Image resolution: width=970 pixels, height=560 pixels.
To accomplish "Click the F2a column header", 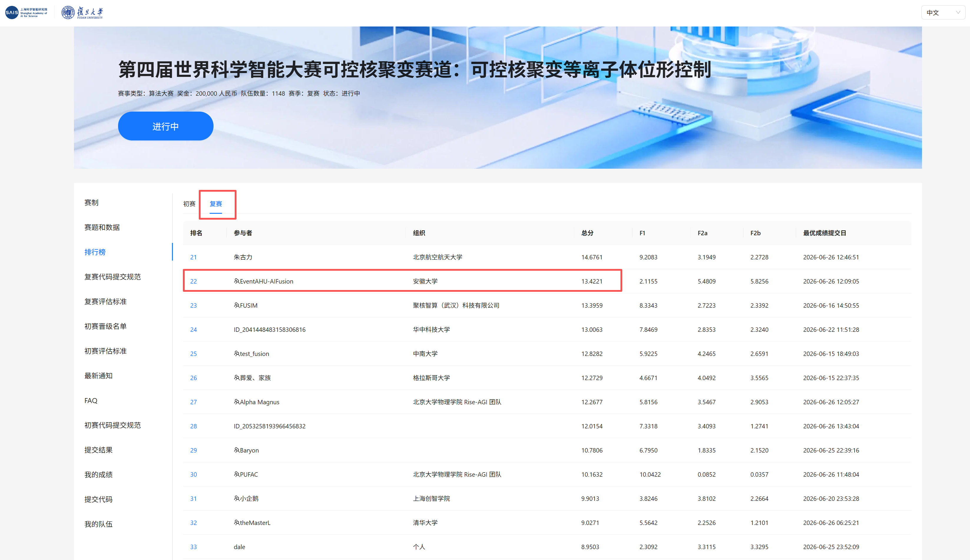I will [x=702, y=233].
